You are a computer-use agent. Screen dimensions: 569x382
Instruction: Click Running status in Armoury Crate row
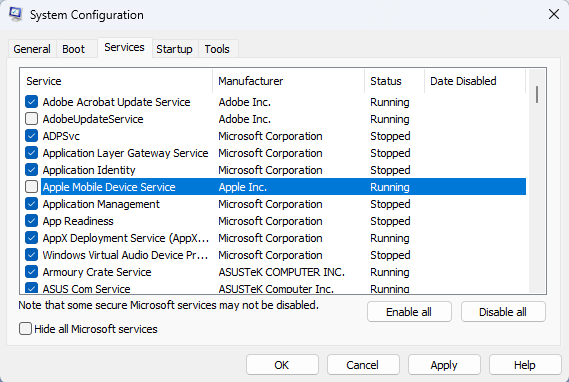tap(390, 272)
